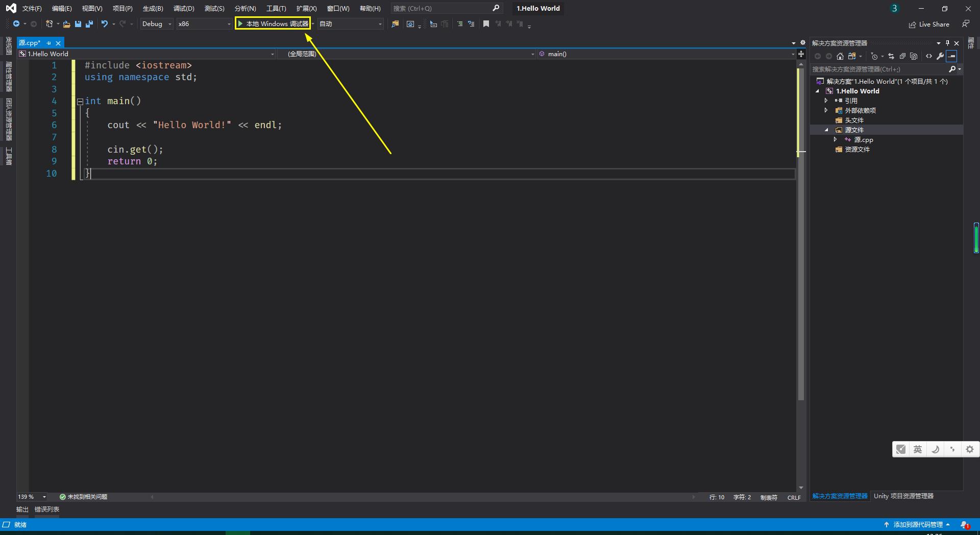The image size is (980, 535).
Task: Open the 生成(B) menu
Action: (153, 8)
